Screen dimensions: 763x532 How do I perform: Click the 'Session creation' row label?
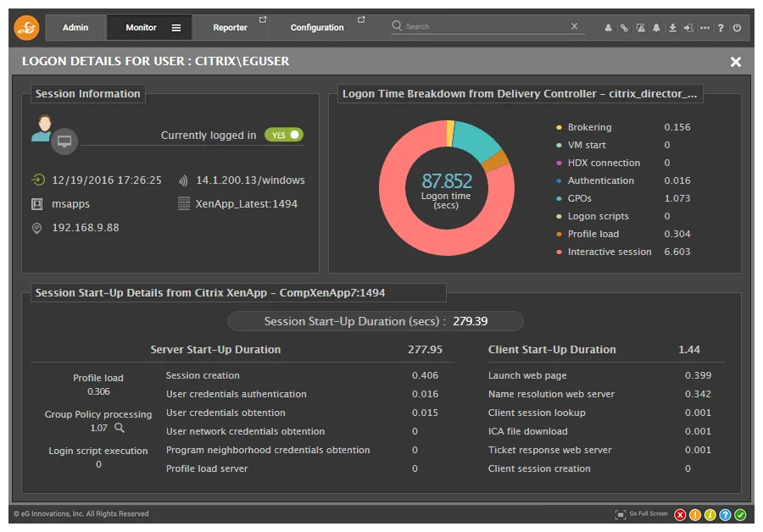[x=203, y=375]
